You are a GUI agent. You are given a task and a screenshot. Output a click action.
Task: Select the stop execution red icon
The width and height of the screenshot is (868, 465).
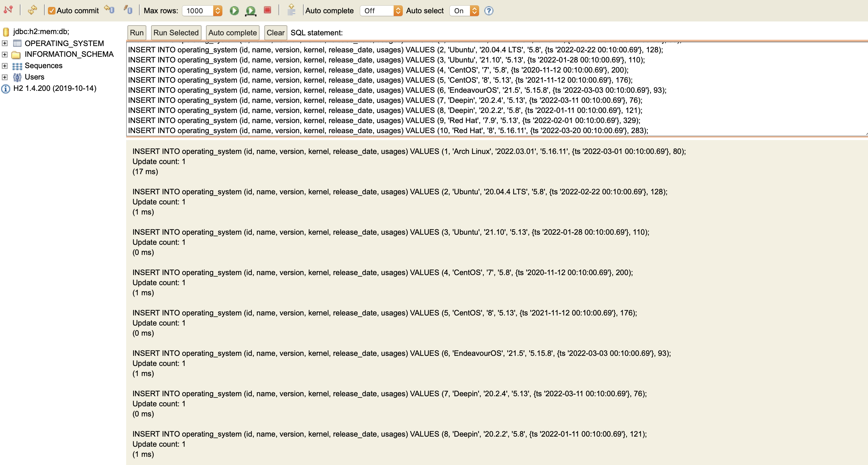[x=267, y=10]
